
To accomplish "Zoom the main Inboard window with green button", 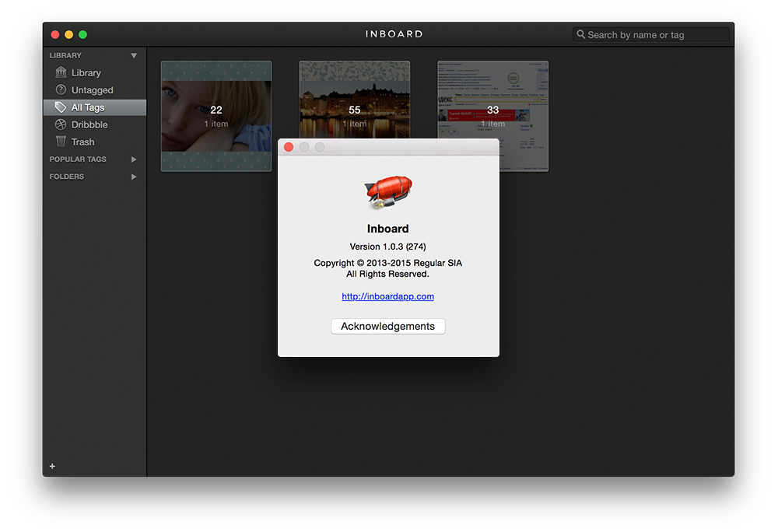I will click(82, 34).
